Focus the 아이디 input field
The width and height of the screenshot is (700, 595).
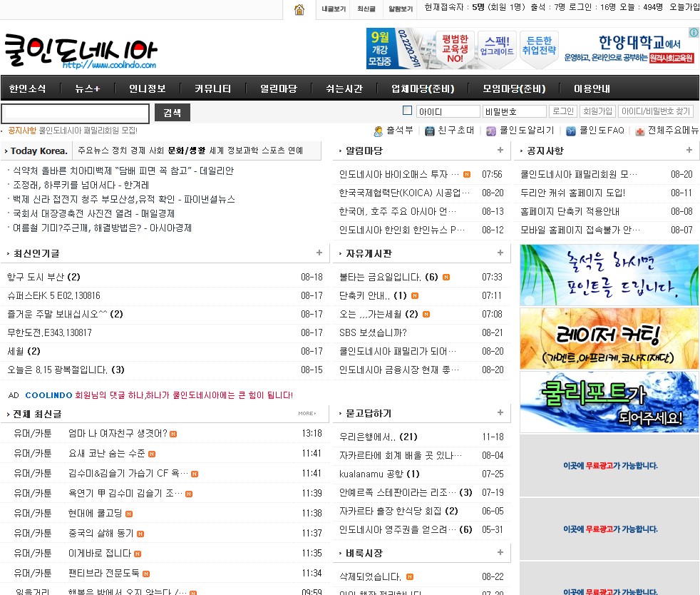[448, 111]
